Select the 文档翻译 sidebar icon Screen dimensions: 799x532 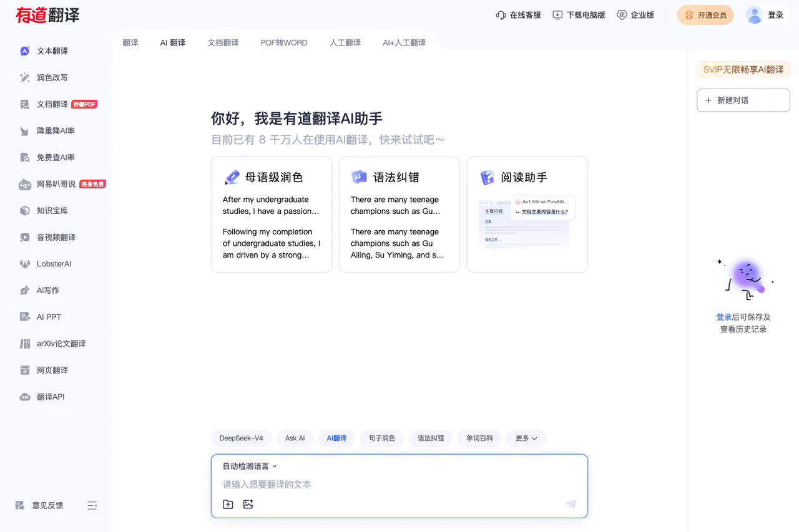pyautogui.click(x=25, y=104)
